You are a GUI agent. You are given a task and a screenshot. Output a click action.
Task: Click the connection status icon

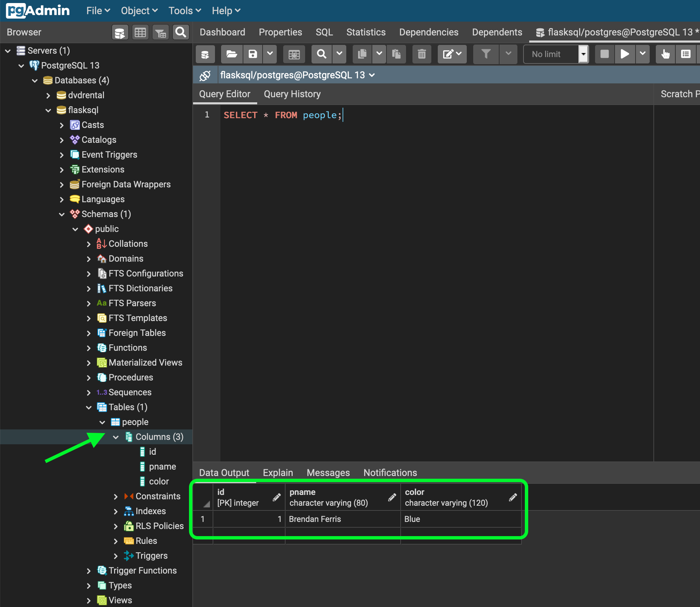point(205,75)
